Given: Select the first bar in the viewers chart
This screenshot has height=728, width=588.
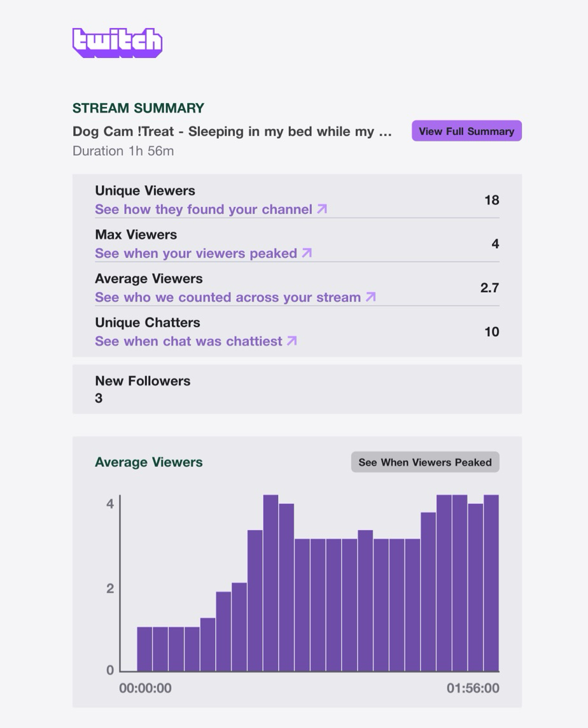Looking at the screenshot, I should [144, 649].
